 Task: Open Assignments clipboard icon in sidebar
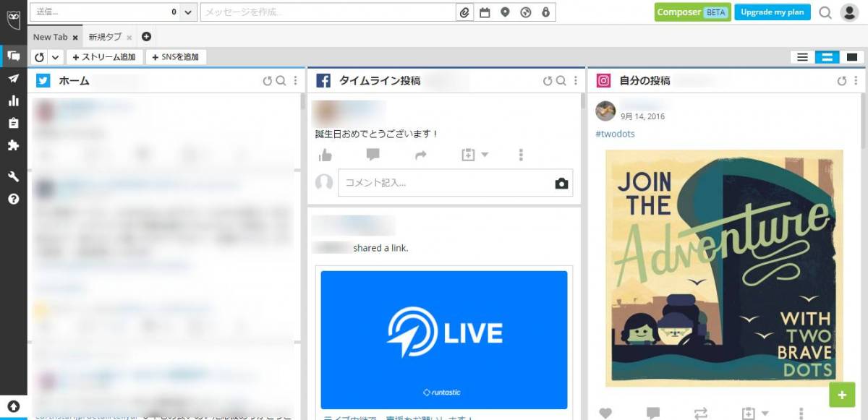click(13, 123)
